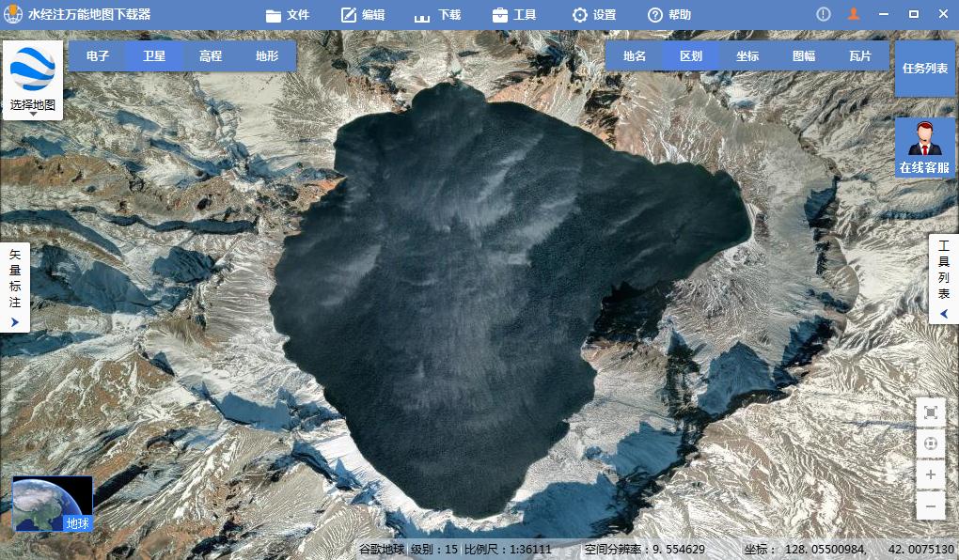Open the 设置 (Settings) menu
The height and width of the screenshot is (560, 959).
[594, 15]
